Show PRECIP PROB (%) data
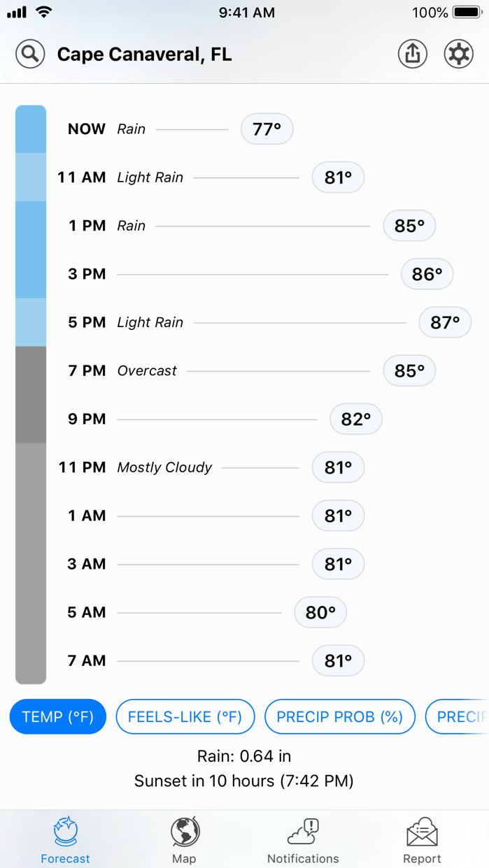Image resolution: width=489 pixels, height=868 pixels. (340, 717)
